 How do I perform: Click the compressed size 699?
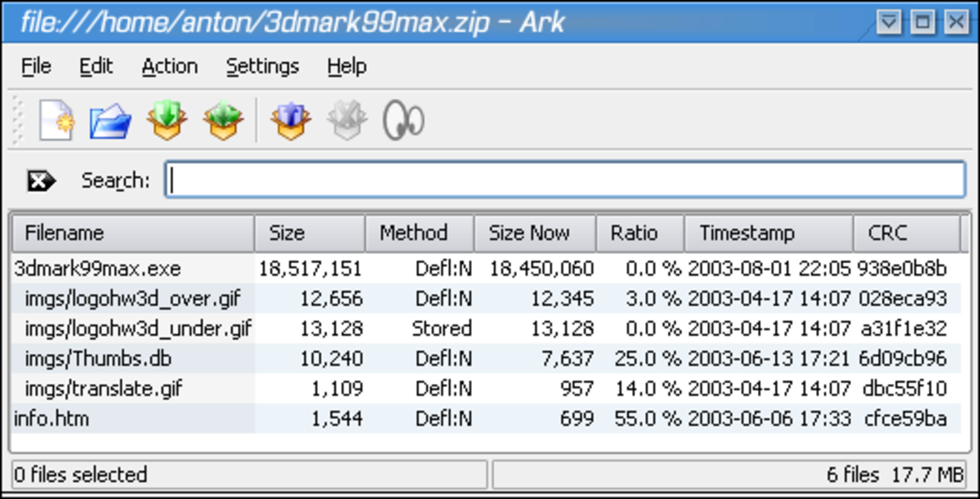tap(577, 419)
